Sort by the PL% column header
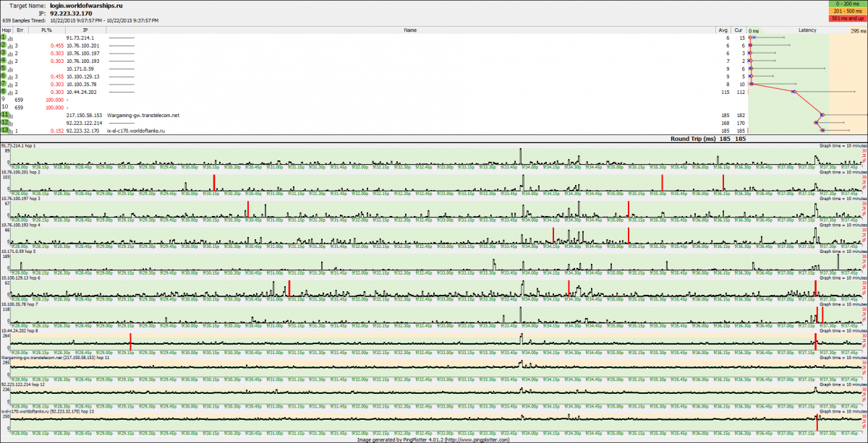This screenshot has height=443, width=868. point(46,30)
